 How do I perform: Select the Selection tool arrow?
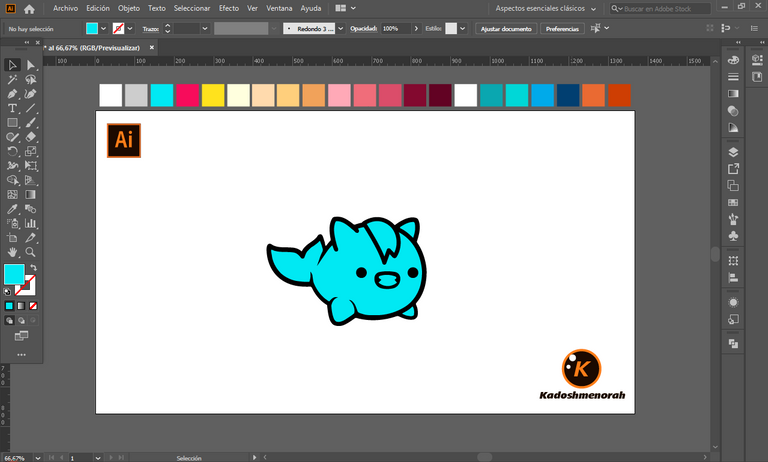12,65
